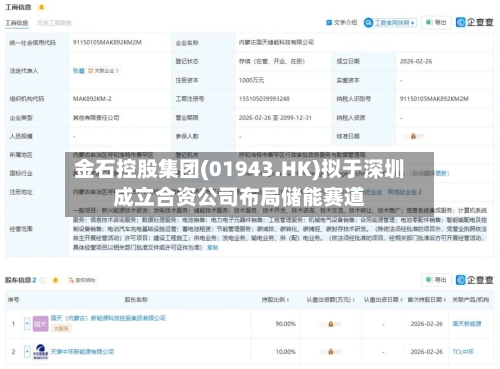Click the bell icon beside the 工商信息 heading
This screenshot has height=369, width=500.
click(x=41, y=7)
